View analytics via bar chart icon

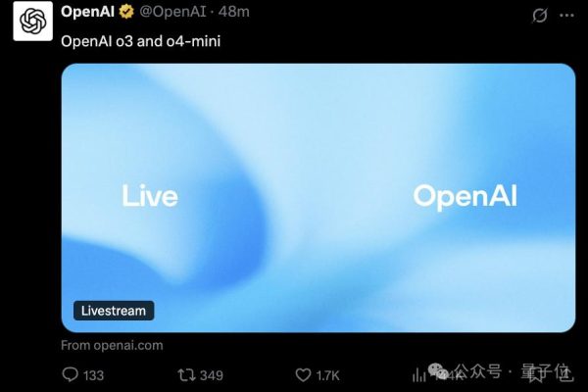(418, 374)
